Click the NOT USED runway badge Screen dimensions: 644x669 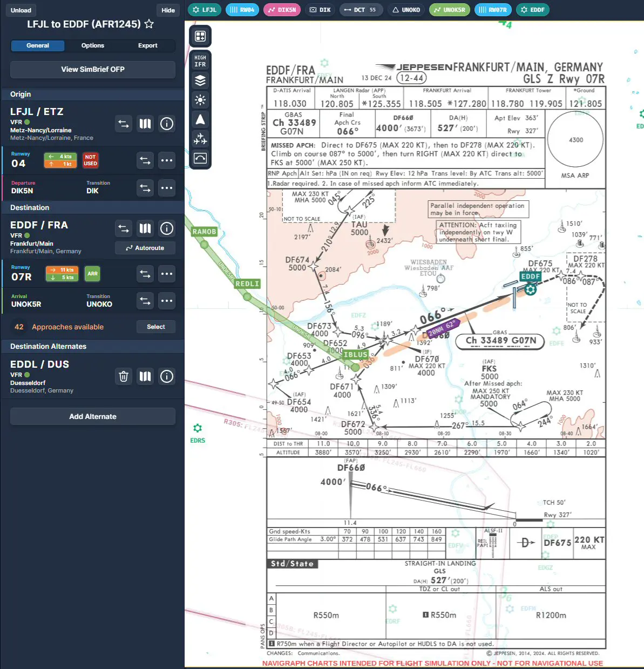91,160
